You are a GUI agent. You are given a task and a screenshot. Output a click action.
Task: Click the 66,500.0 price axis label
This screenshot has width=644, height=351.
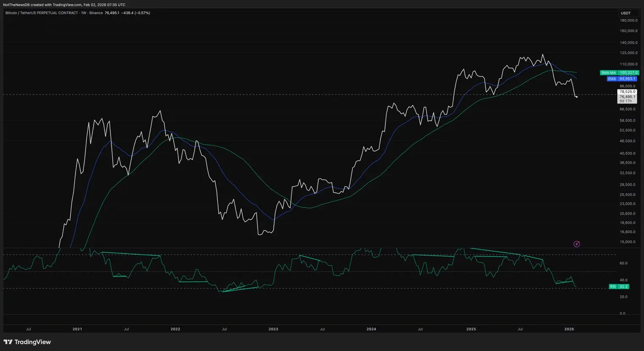click(627, 109)
